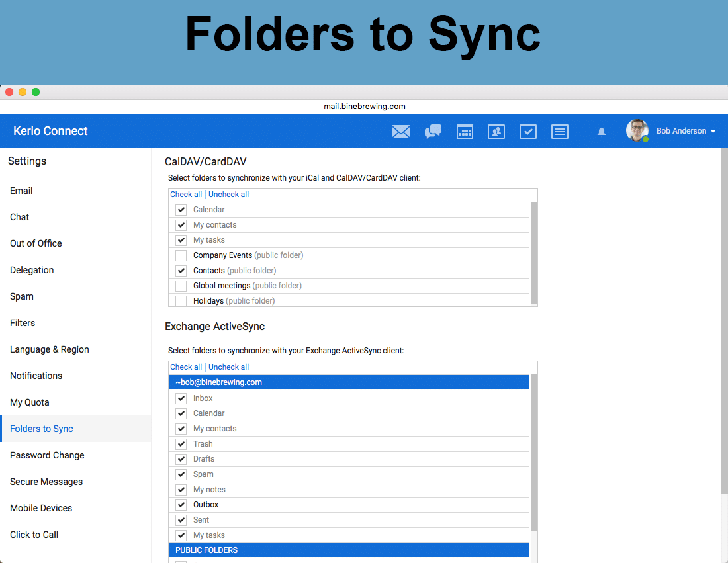The height and width of the screenshot is (563, 728).
Task: Open the Mail envelope icon
Action: pos(400,132)
